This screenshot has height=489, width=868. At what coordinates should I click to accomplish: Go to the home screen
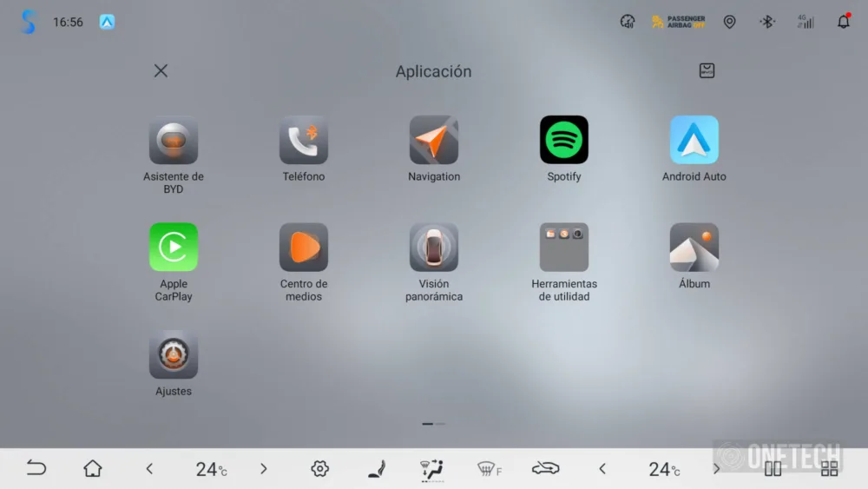(93, 469)
